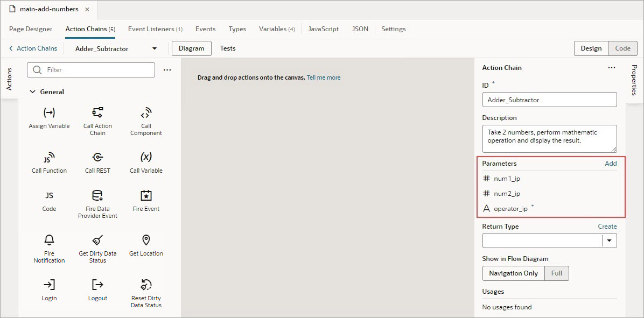
Task: Select the Get Location pin icon
Action: 146,240
